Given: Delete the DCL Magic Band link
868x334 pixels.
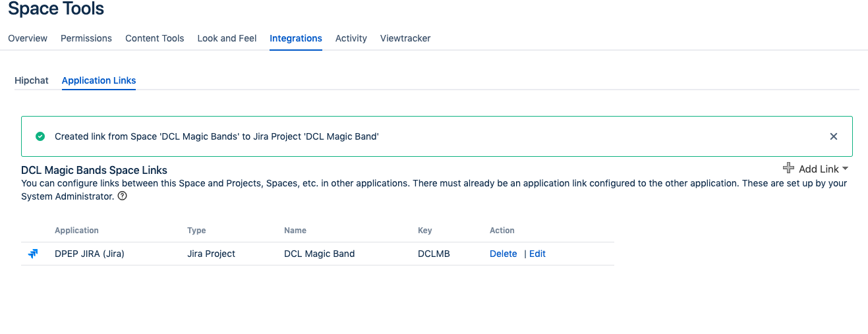Looking at the screenshot, I should [504, 254].
